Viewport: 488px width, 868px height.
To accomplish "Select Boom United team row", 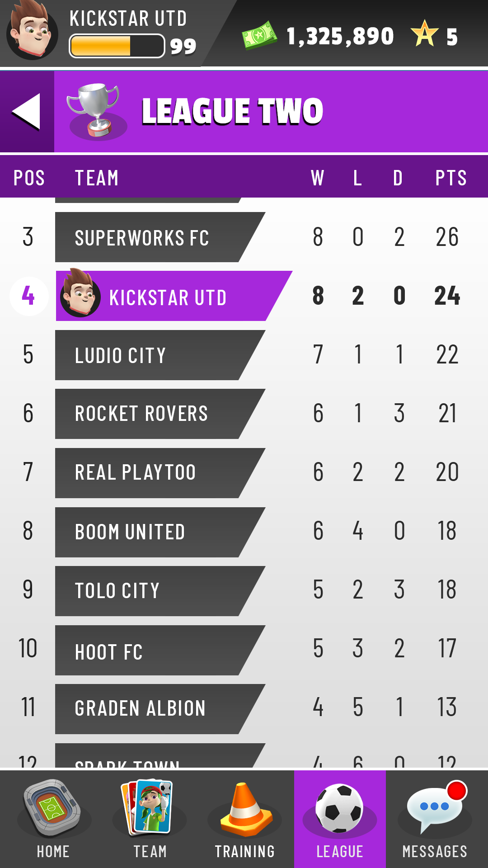I will point(244,532).
